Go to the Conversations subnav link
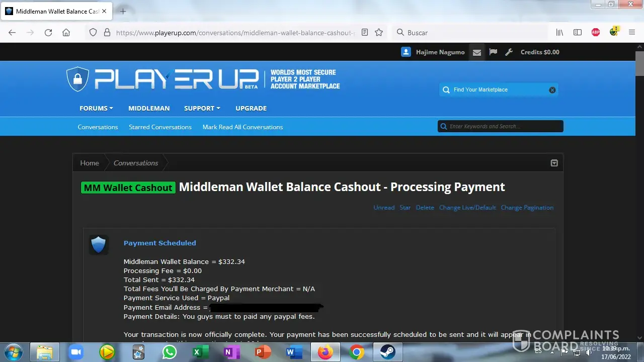Screen dimensions: 644x362 (x=98, y=127)
